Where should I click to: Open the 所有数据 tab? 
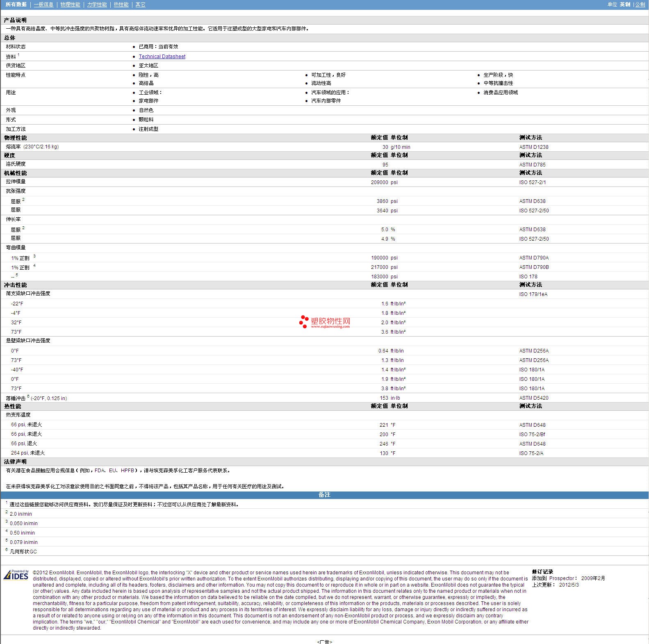coord(16,5)
